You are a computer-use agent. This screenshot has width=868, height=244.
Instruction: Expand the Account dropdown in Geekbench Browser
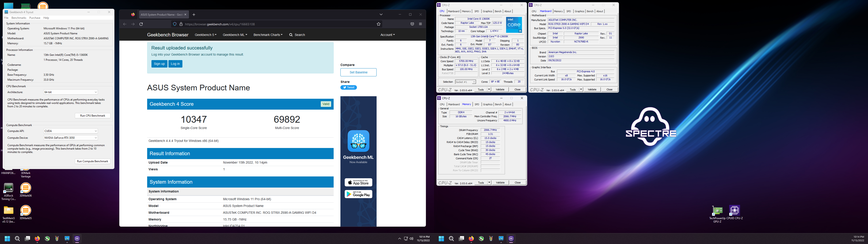tap(387, 35)
